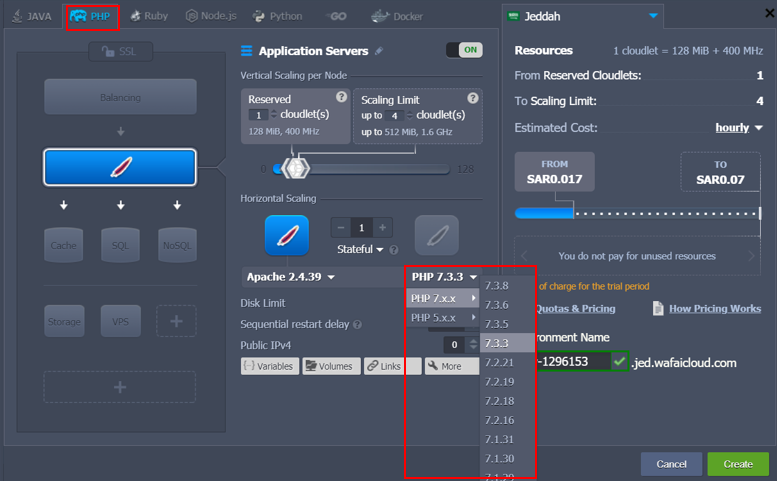
Task: Decrease node count with minus button
Action: pyautogui.click(x=340, y=227)
